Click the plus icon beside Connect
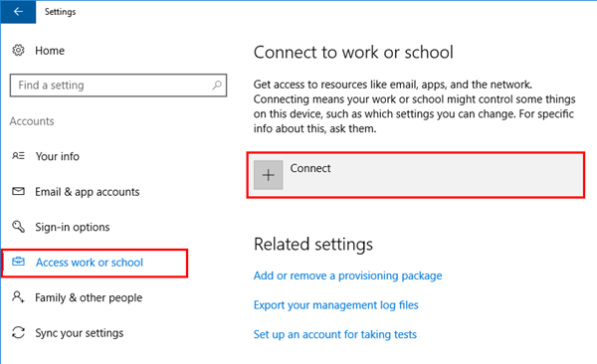 (x=269, y=175)
